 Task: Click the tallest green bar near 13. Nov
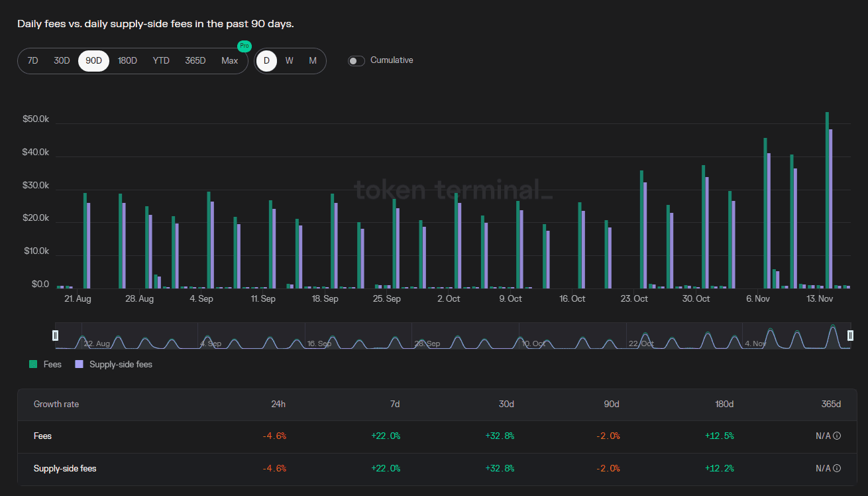827,199
